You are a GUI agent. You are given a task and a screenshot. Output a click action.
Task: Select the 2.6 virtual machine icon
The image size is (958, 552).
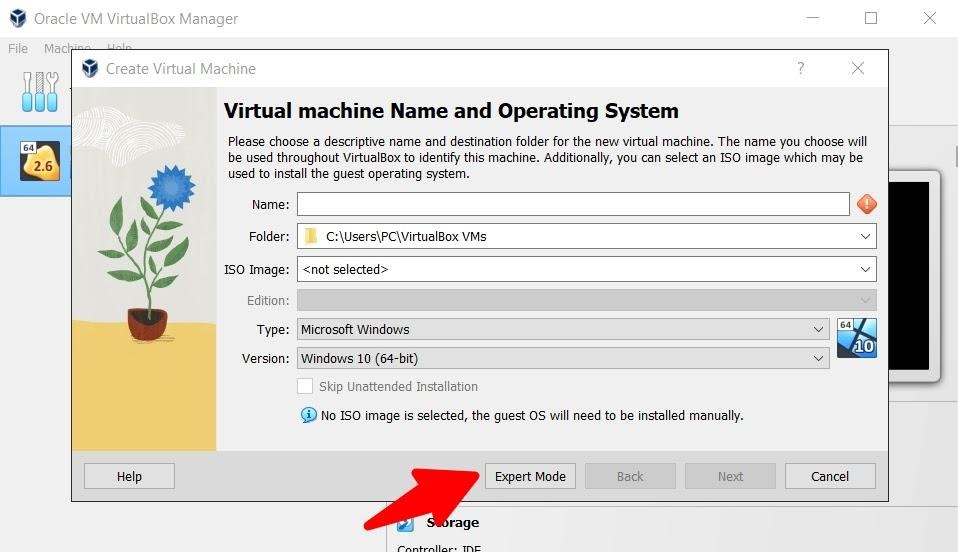(x=40, y=161)
